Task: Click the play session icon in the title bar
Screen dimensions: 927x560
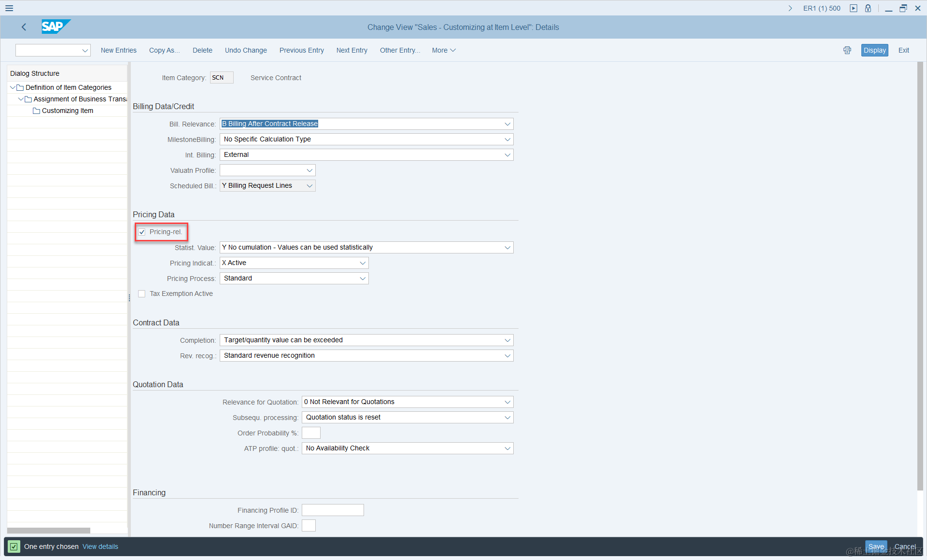Action: tap(854, 8)
